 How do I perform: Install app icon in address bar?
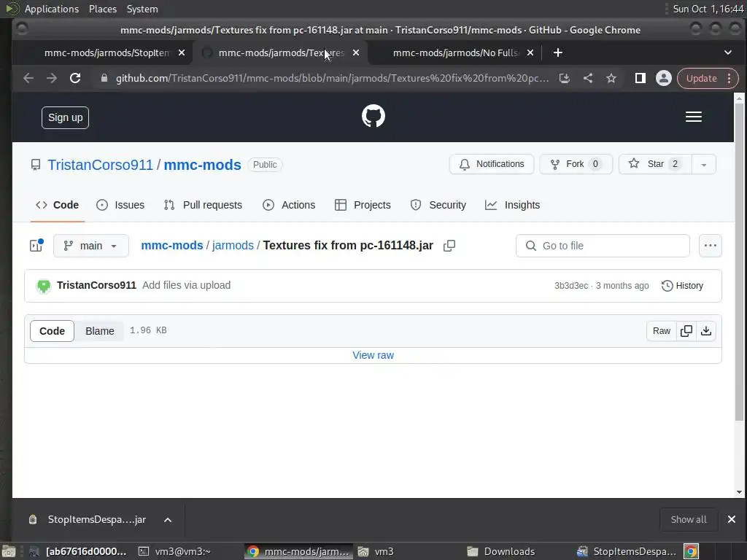(x=565, y=78)
